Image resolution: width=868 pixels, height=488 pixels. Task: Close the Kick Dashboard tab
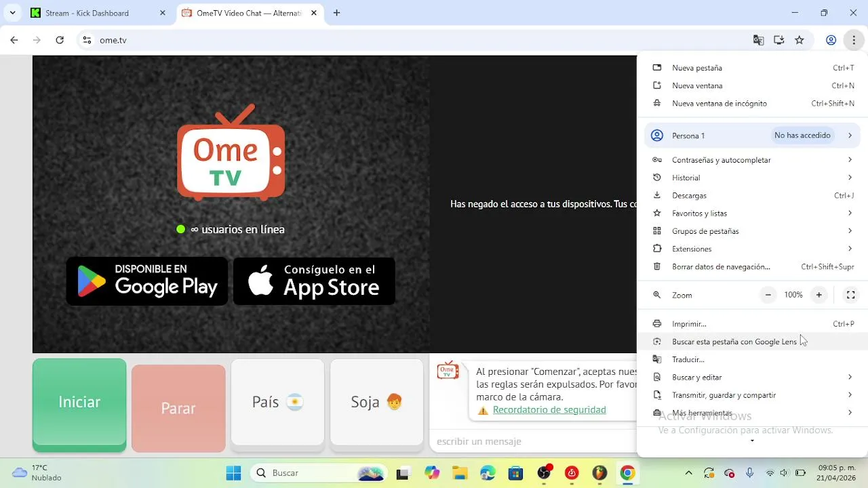click(162, 13)
